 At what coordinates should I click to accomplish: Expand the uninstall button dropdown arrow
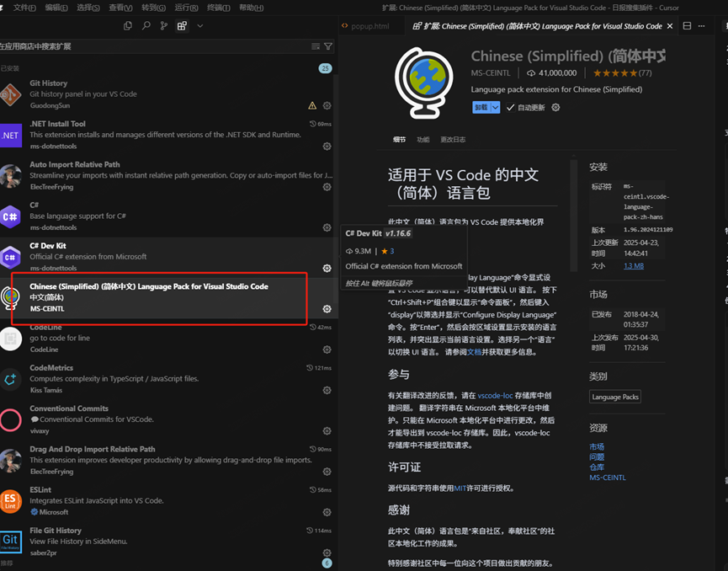tap(496, 107)
